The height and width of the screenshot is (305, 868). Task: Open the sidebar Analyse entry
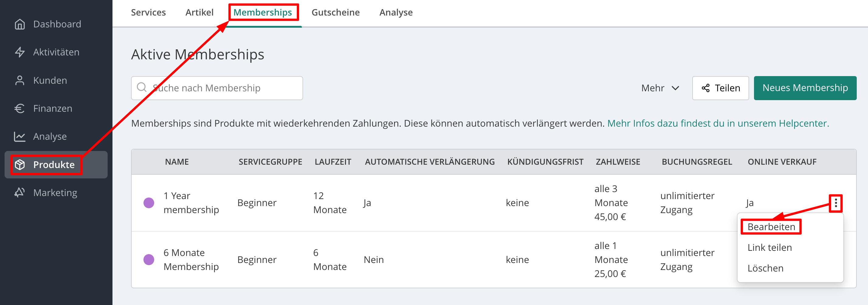tap(56, 136)
